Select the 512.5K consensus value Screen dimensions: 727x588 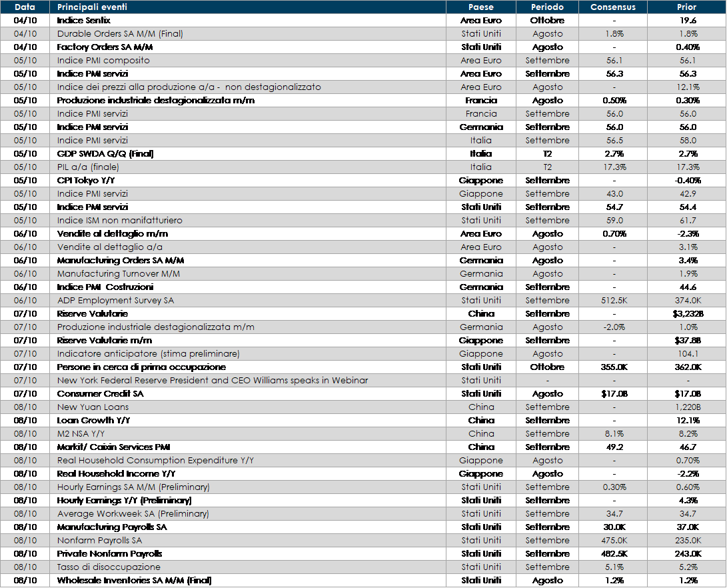(x=613, y=301)
